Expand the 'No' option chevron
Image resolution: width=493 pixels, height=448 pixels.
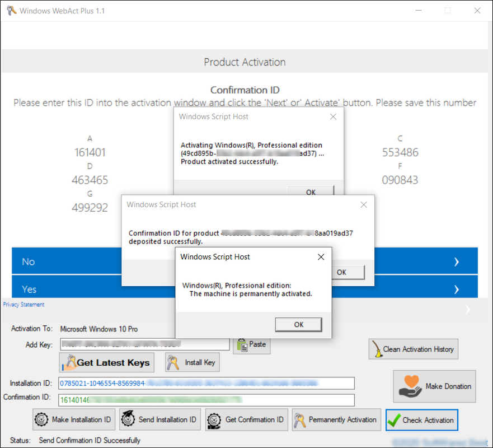(x=457, y=262)
